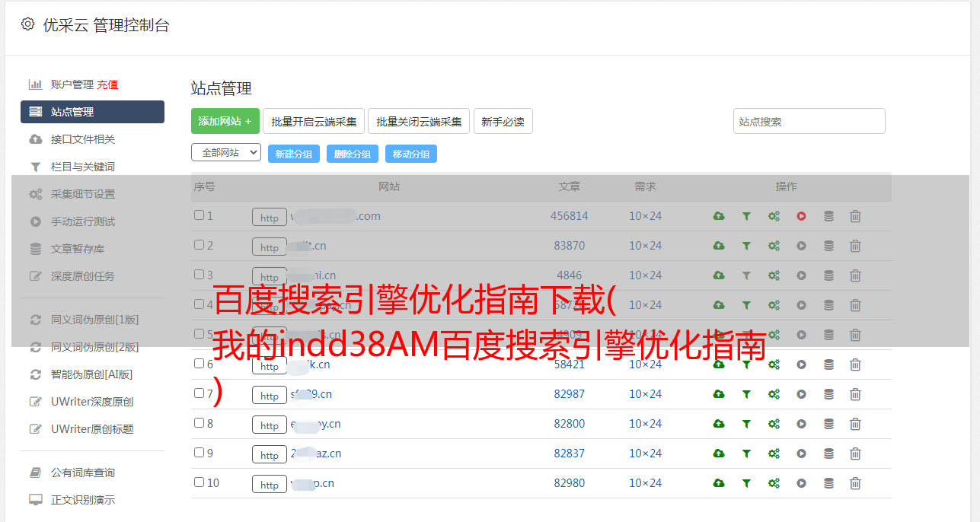This screenshot has width=980, height=522.
Task: Click 批量开启云端采集 button
Action: (314, 121)
